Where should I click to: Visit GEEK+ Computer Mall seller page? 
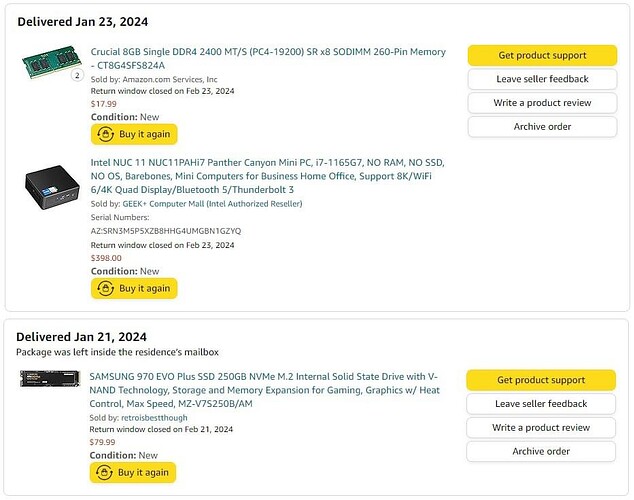pos(212,204)
